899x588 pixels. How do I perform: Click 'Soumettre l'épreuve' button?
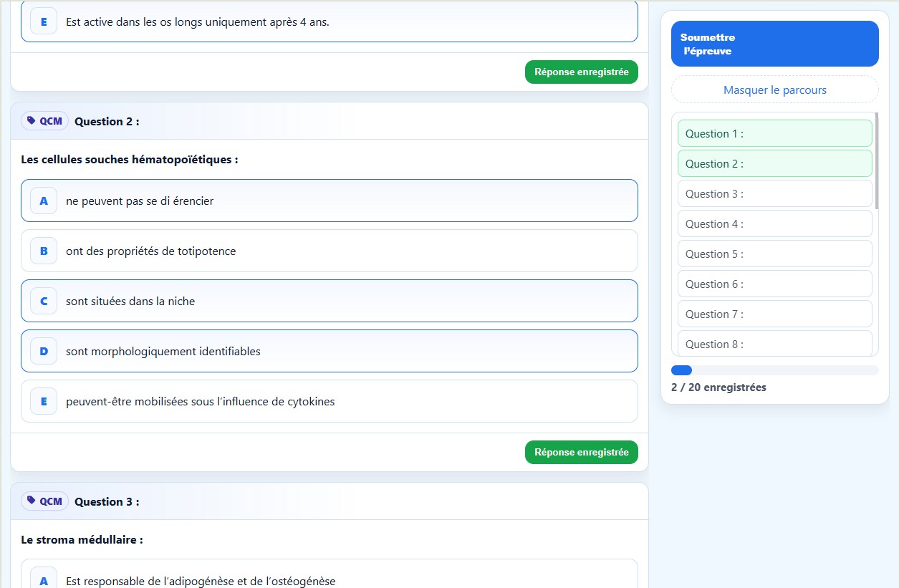774,43
